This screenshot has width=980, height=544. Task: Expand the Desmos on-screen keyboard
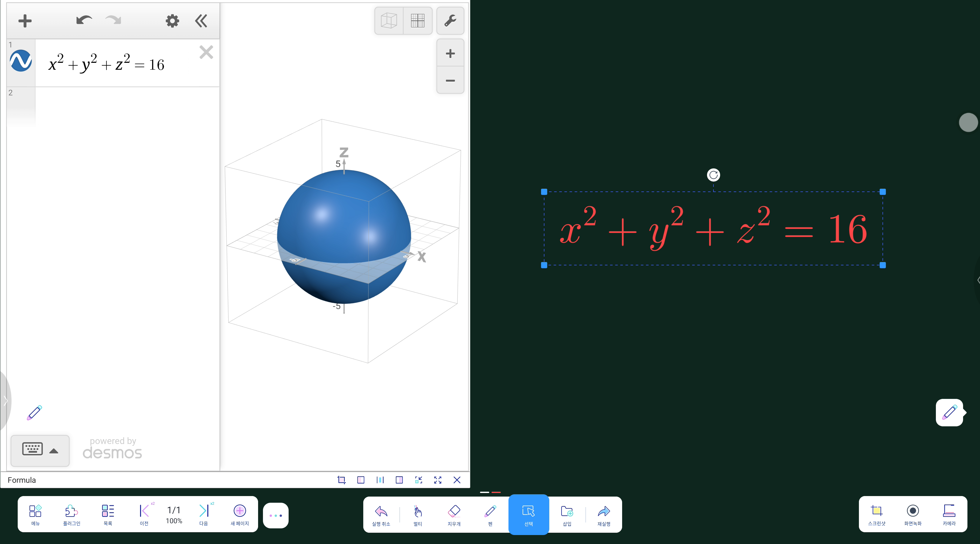(40, 450)
